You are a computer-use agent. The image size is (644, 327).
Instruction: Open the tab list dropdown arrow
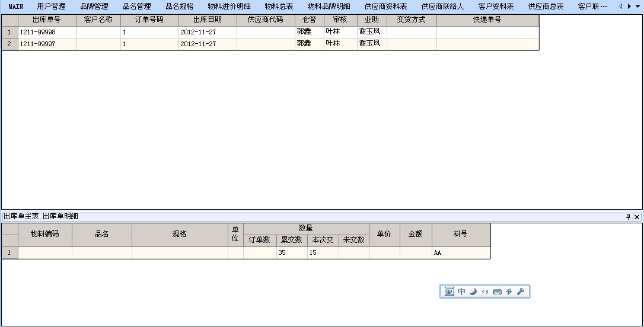click(x=638, y=6)
